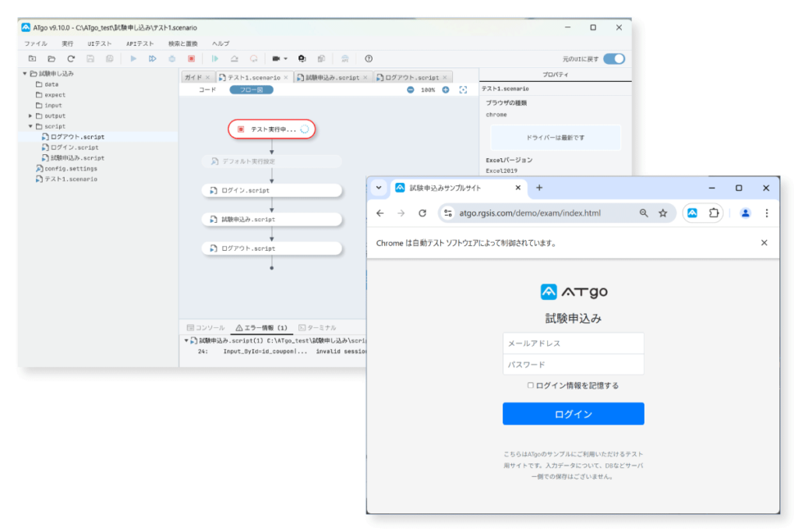
Task: Open the ヘルプ menu
Action: (x=221, y=44)
